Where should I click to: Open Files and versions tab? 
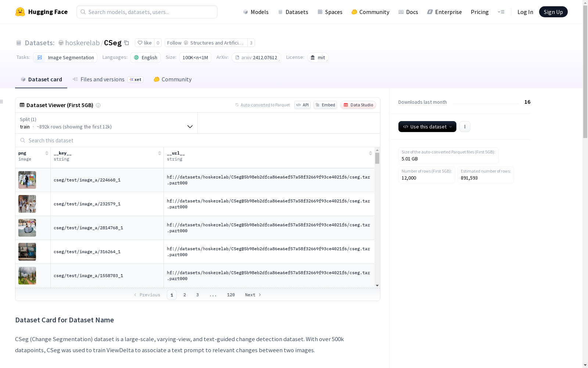click(x=108, y=79)
